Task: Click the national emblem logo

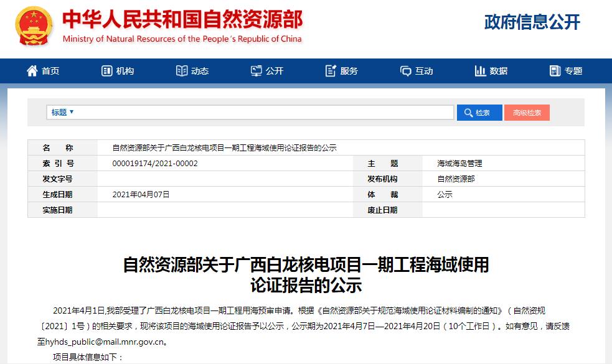Action: (35, 27)
